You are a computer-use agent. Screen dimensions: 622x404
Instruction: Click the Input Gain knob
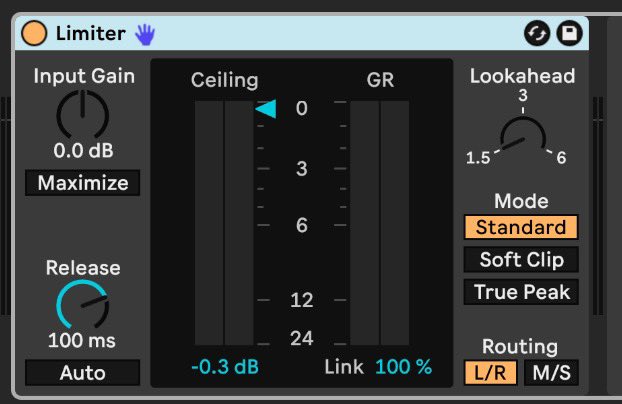(x=83, y=114)
